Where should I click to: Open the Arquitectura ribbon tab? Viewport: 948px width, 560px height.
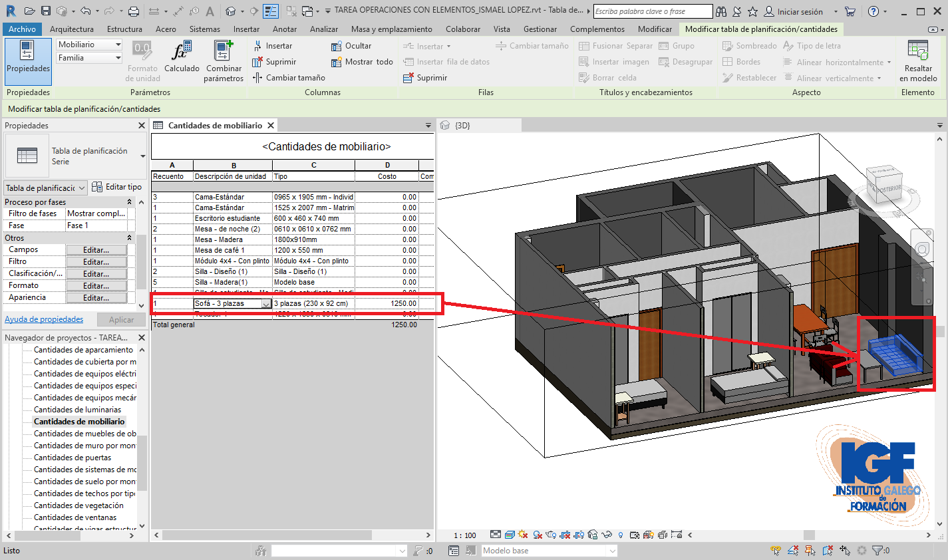pyautogui.click(x=72, y=29)
